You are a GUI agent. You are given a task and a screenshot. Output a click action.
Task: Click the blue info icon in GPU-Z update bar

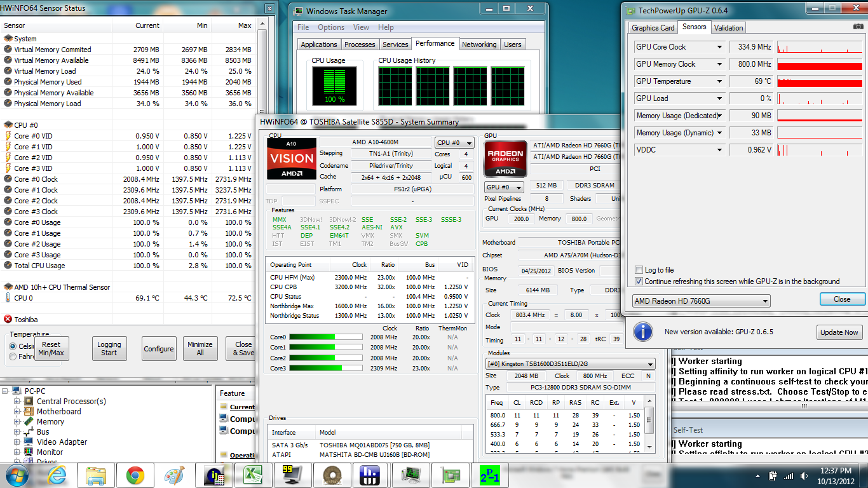tap(643, 332)
